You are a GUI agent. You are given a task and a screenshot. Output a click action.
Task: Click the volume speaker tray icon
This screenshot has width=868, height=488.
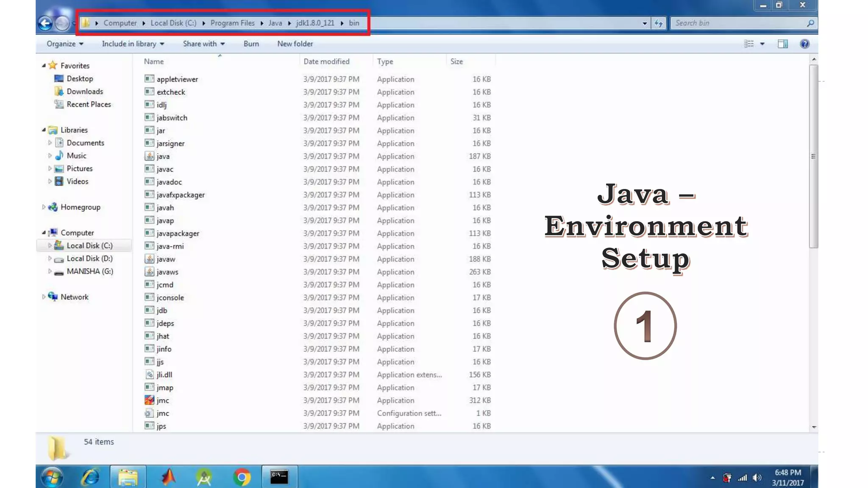(757, 478)
